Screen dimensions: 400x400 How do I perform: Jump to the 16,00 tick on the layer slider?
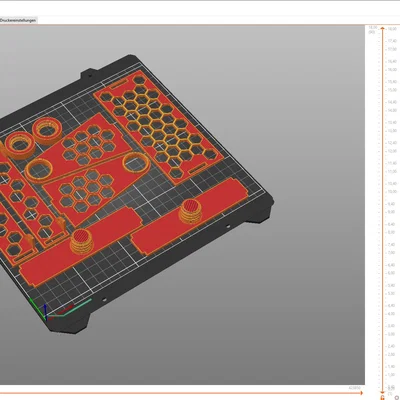tap(391, 70)
